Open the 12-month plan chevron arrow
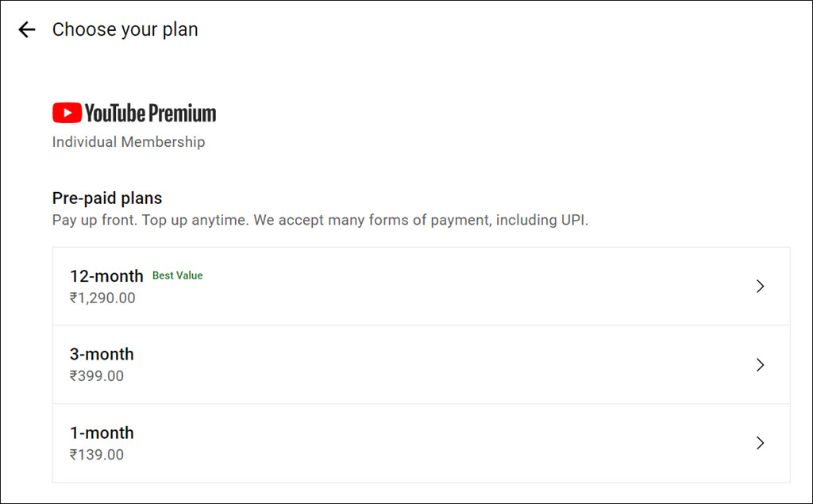This screenshot has height=504, width=813. coord(760,287)
